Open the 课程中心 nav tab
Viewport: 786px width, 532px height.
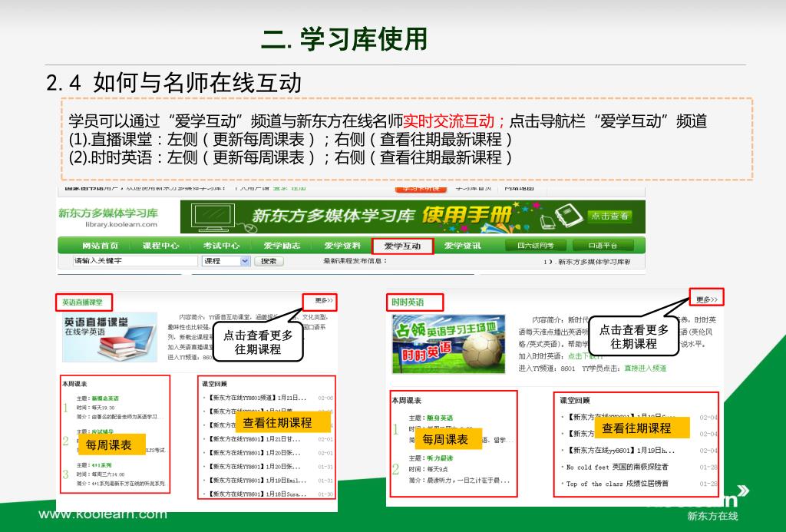point(160,246)
